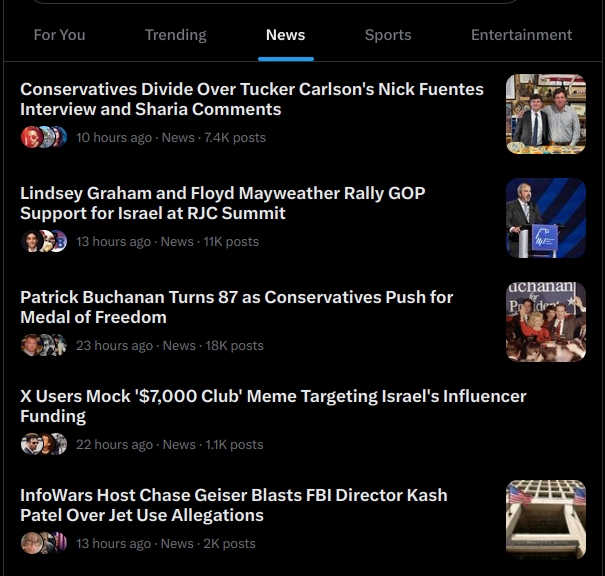Open Lindsey Graham and Floyd Mayweather headline
Screen dimensions: 605x576
click(223, 203)
